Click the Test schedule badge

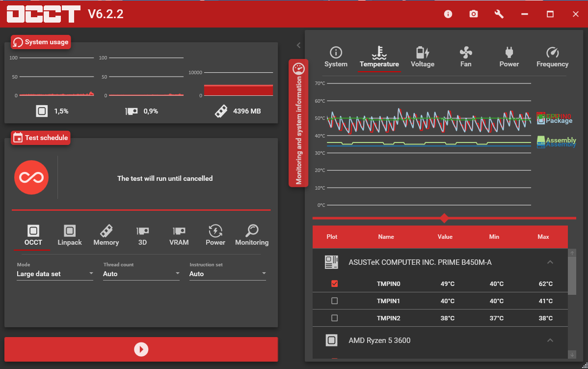tap(41, 138)
